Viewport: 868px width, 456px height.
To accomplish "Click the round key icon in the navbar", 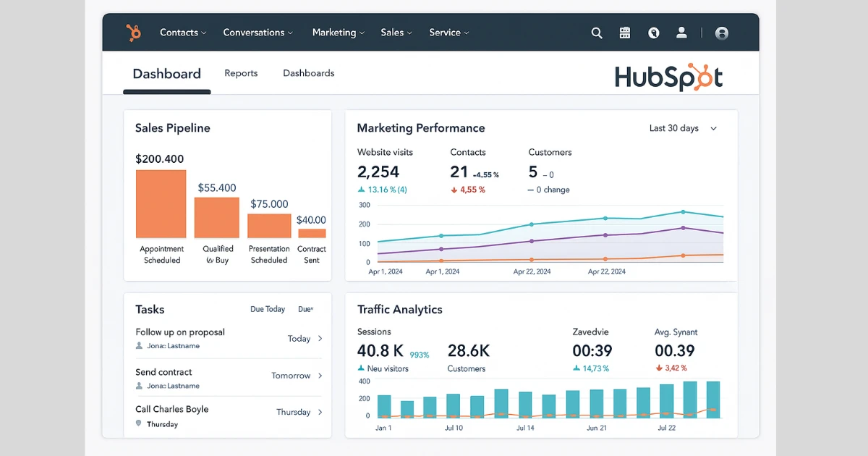I will (x=654, y=33).
